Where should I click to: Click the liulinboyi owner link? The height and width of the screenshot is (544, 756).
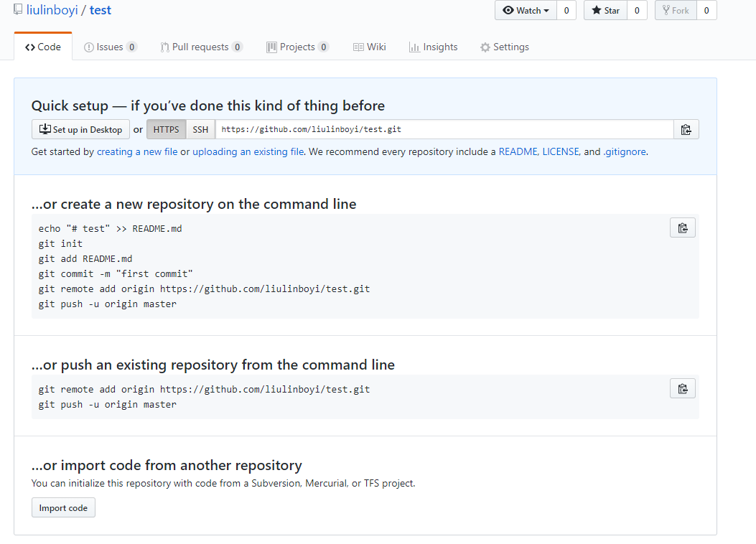click(x=52, y=11)
